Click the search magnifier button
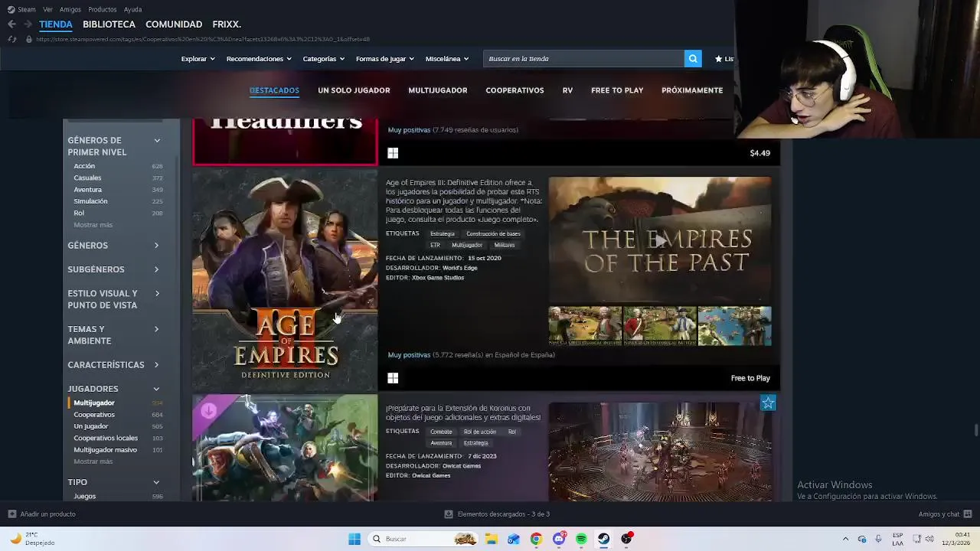The height and width of the screenshot is (551, 980). pyautogui.click(x=693, y=59)
